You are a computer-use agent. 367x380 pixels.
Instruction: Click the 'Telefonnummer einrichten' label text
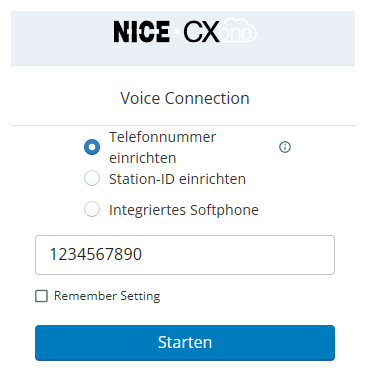tap(162, 147)
